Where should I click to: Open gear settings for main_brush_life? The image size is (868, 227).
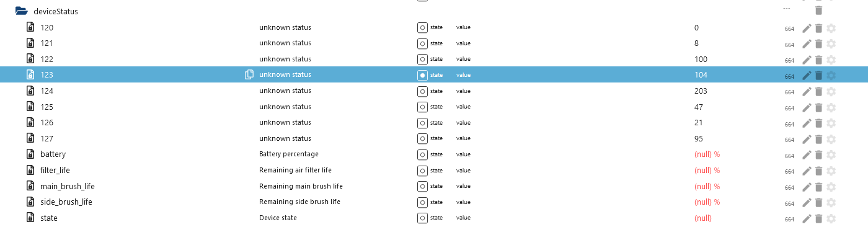[x=831, y=187]
